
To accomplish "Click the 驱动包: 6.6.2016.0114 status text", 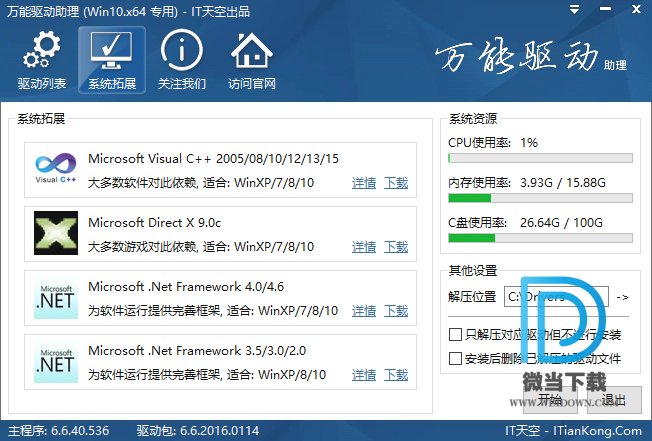I will tap(198, 431).
